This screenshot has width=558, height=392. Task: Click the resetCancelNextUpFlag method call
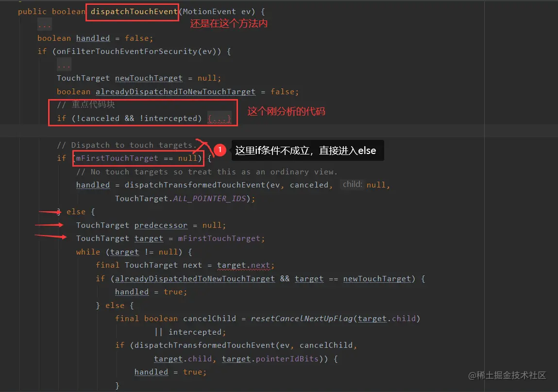click(302, 318)
